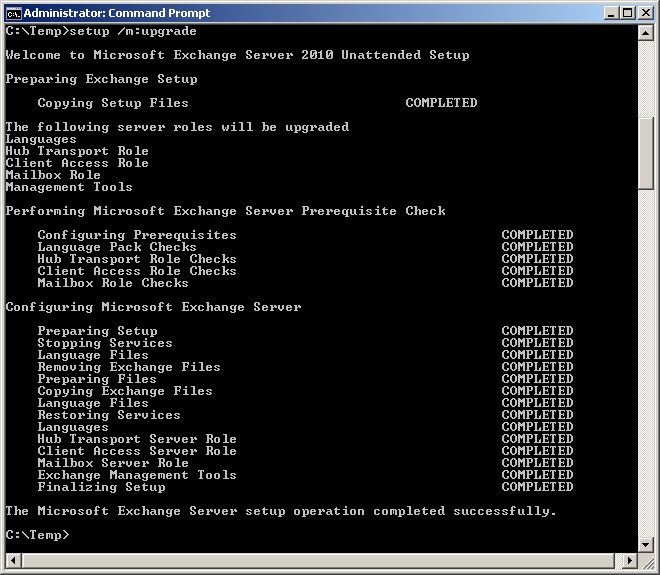Viewport: 660px width, 575px height.
Task: Click the 'Hub Transport Role Checks' line
Action: pos(137,259)
